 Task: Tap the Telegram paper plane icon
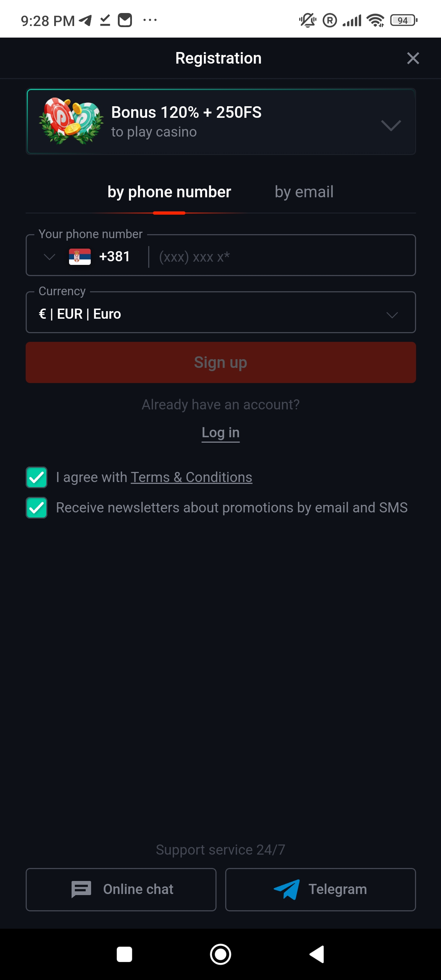click(x=286, y=889)
